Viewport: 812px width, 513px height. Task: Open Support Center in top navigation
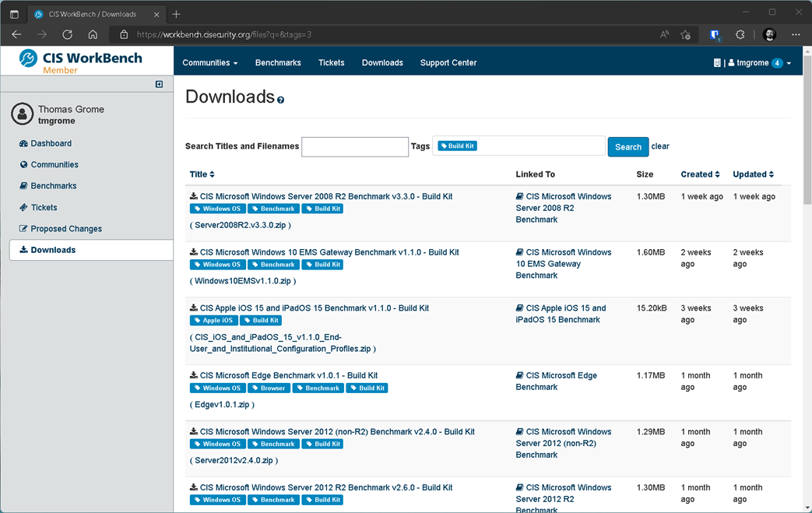click(448, 62)
